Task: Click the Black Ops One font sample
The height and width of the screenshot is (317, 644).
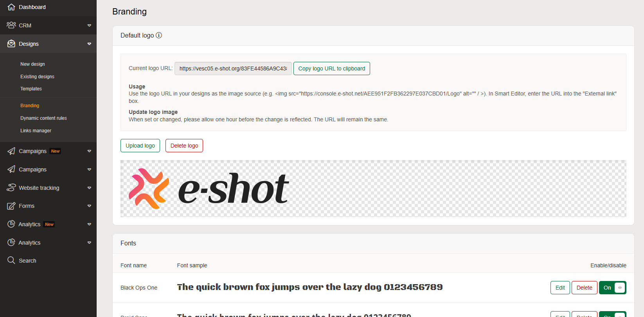Action: (x=310, y=287)
